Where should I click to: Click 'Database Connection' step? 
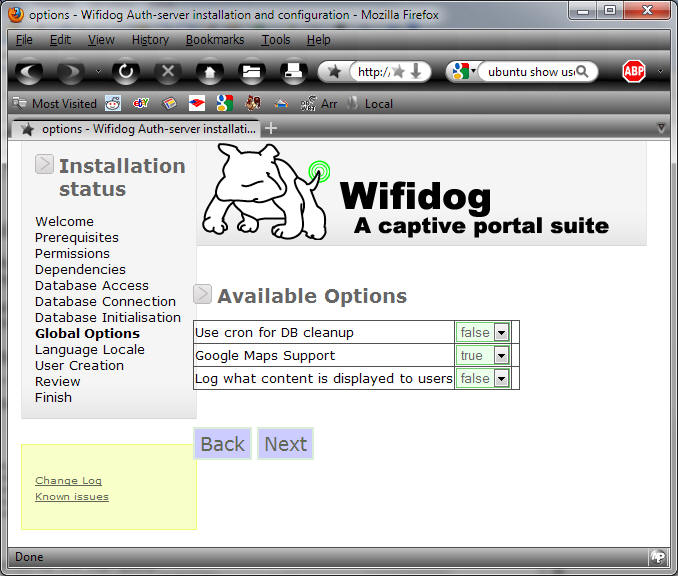coord(105,301)
